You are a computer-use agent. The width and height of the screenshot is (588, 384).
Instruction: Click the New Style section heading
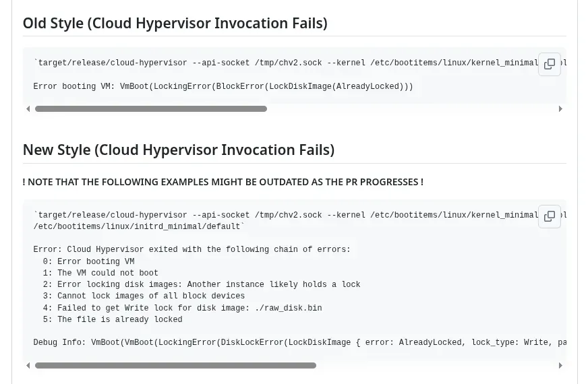pos(179,150)
